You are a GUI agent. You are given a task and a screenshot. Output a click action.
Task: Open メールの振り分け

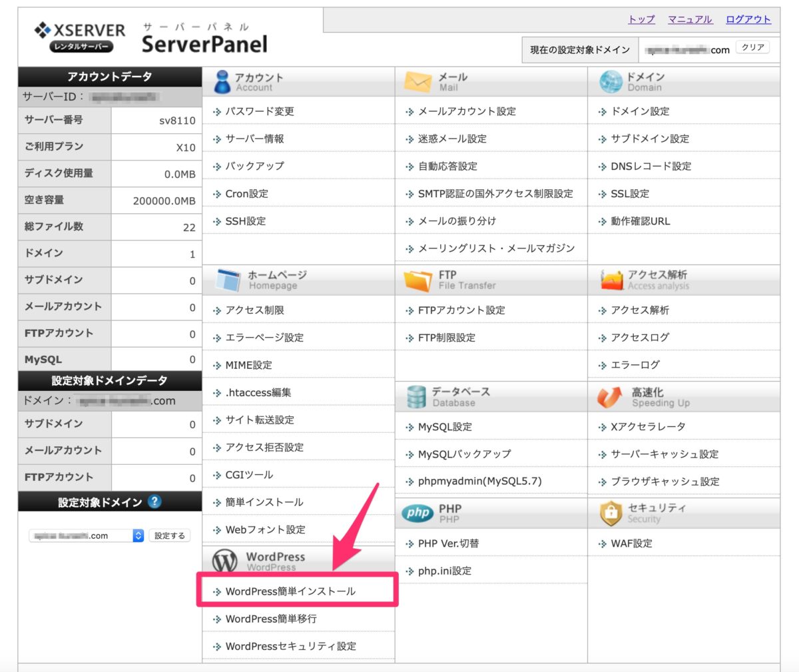[457, 221]
